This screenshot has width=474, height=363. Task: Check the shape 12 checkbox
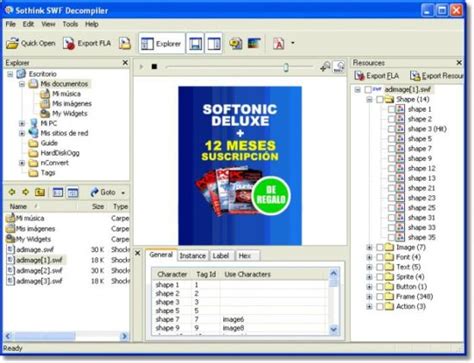392,168
